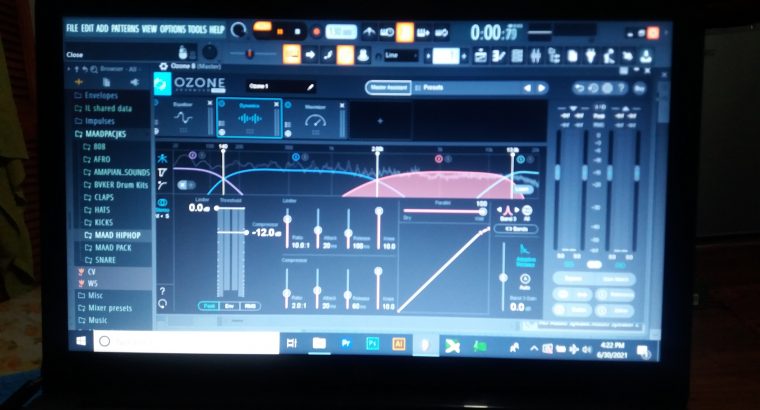This screenshot has height=410, width=760.
Task: Toggle power on the Maximizer module
Action: click(287, 105)
